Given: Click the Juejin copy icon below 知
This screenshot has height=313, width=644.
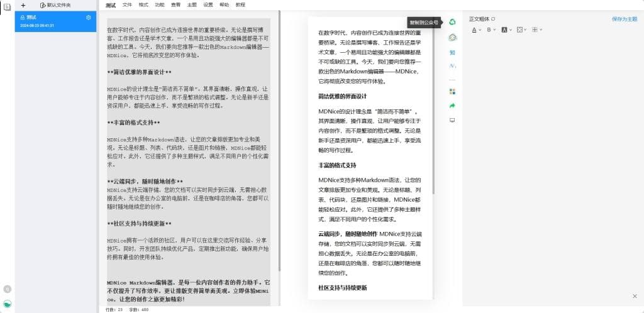Looking at the screenshot, I should coord(452,65).
